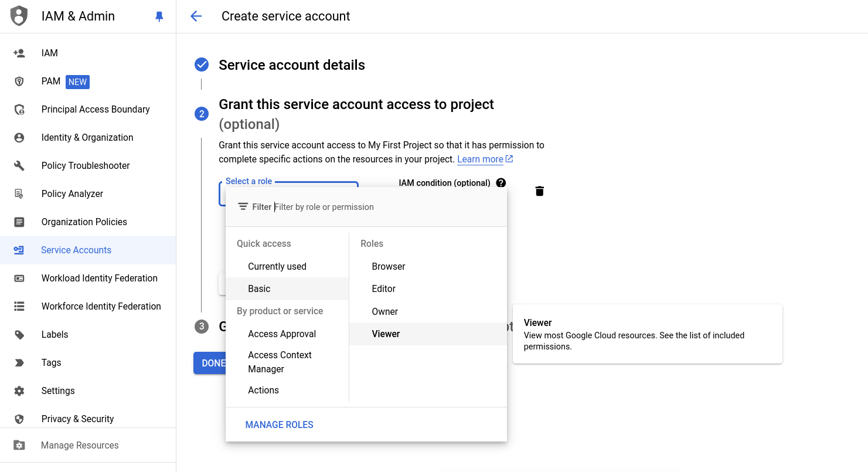Viewport: 868px width, 472px height.
Task: Click the Workforce Identity Federation icon
Action: pyautogui.click(x=19, y=307)
